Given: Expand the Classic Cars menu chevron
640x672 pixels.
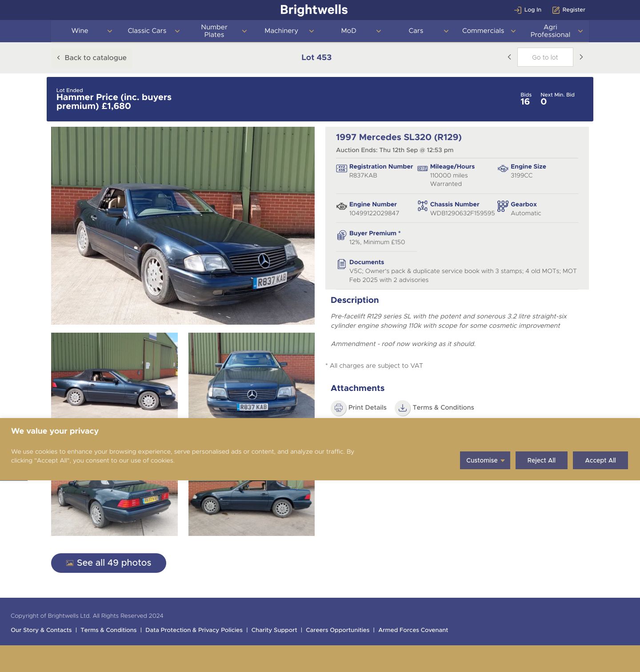Looking at the screenshot, I should (177, 31).
